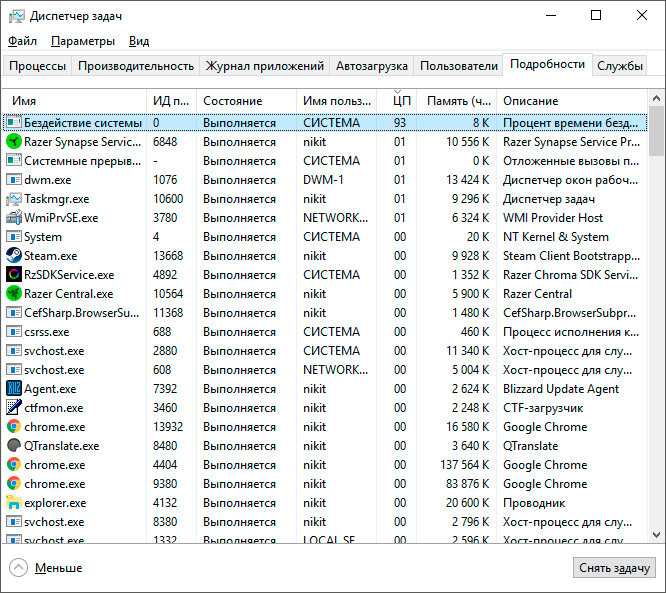The image size is (666, 593).
Task: Click the Системные прерывания process icon
Action: (x=14, y=161)
